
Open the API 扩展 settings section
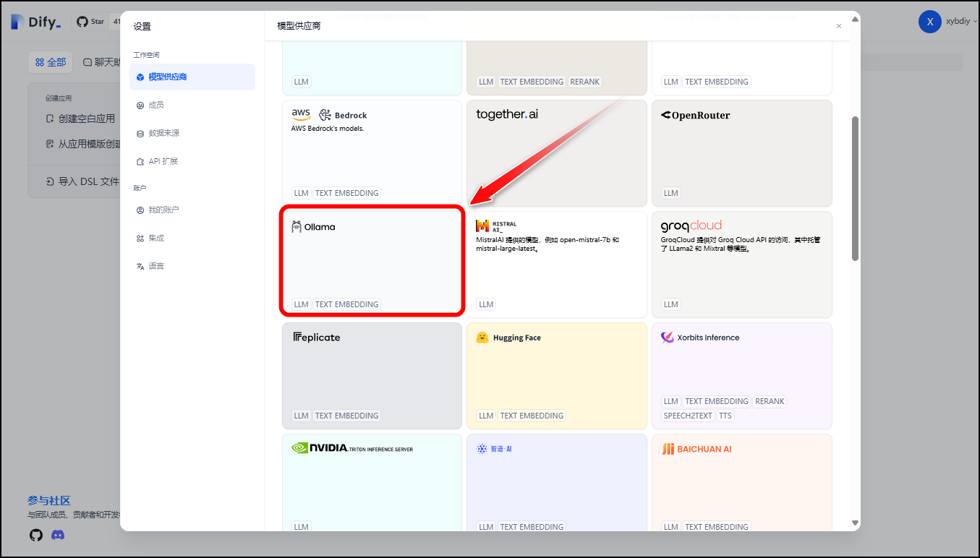[192, 161]
